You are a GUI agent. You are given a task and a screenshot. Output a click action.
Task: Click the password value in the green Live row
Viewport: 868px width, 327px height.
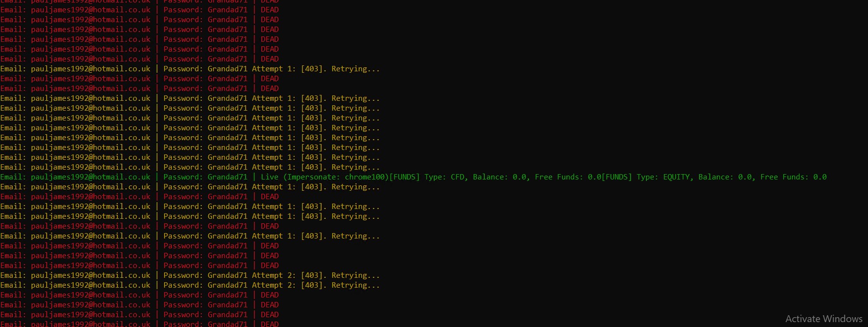point(227,177)
